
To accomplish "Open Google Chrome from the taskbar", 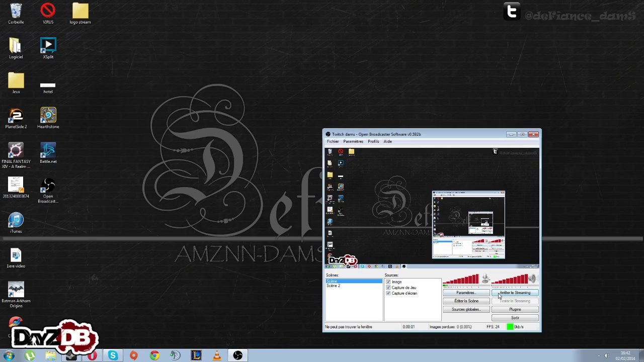I will [x=154, y=355].
